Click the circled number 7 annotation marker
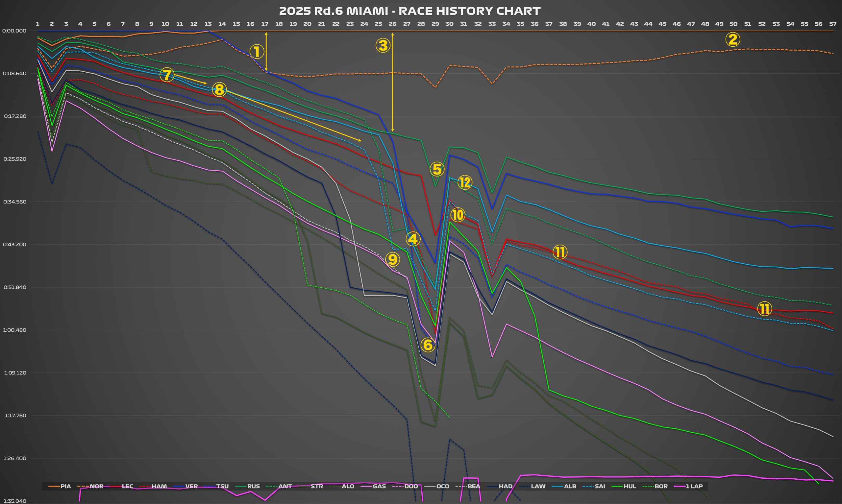Screen dimensions: 842x504 (166, 75)
